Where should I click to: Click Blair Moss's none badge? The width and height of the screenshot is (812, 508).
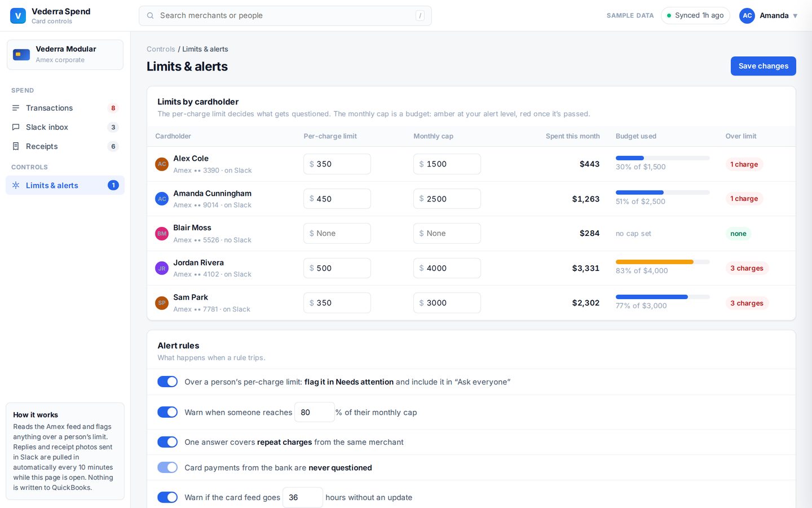pos(738,234)
